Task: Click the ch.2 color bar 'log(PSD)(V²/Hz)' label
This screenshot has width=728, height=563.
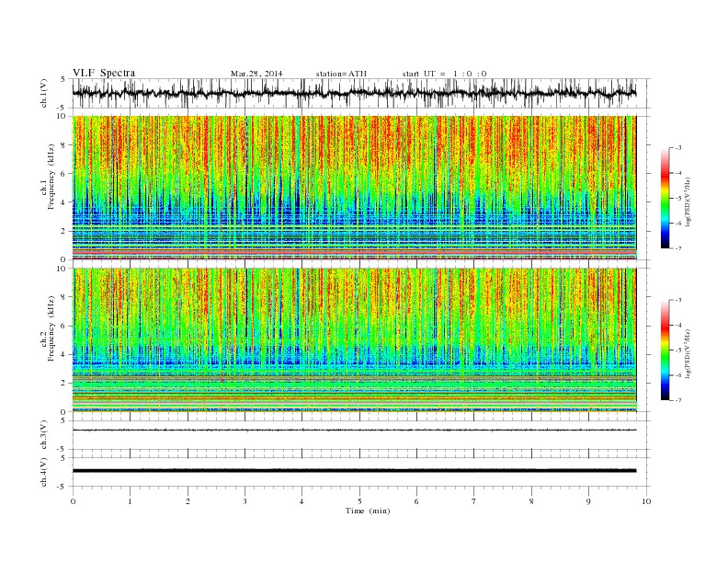Action: [x=688, y=352]
